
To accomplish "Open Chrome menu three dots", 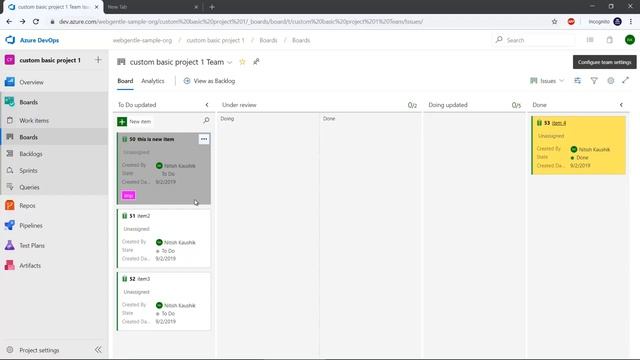I will (631, 22).
